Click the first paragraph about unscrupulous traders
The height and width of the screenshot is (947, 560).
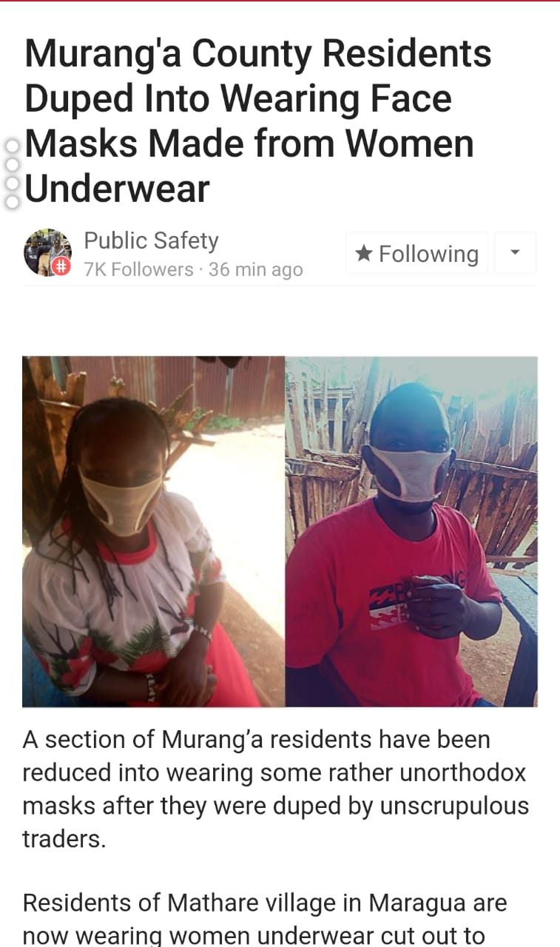(275, 789)
